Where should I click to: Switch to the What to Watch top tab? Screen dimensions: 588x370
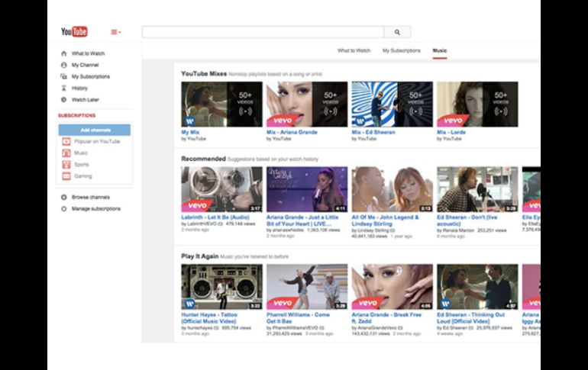point(354,50)
